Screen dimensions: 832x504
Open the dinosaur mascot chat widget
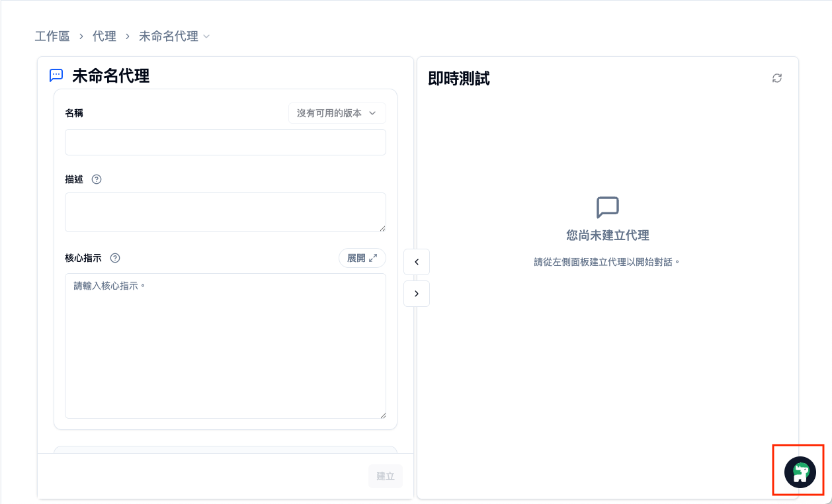click(x=800, y=472)
